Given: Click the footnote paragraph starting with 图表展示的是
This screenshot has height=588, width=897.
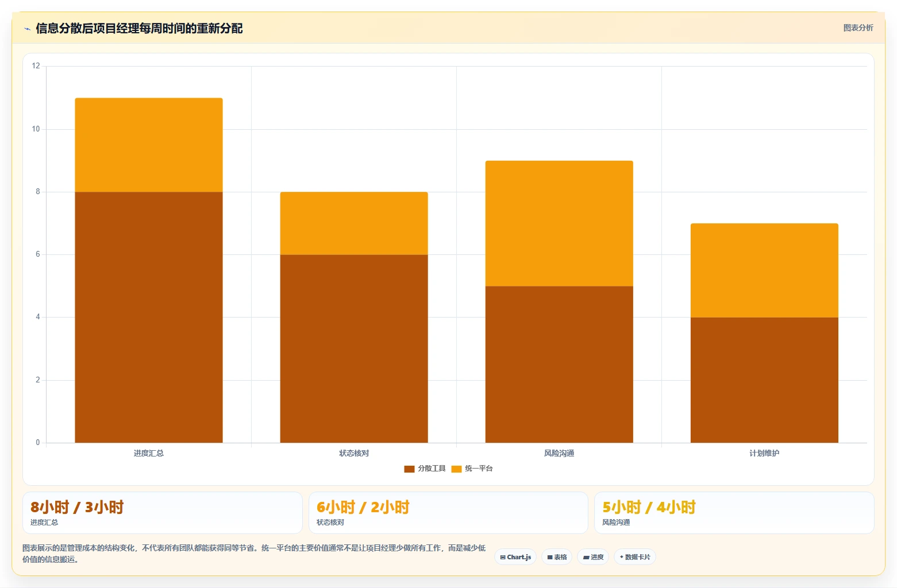Looking at the screenshot, I should tap(254, 554).
